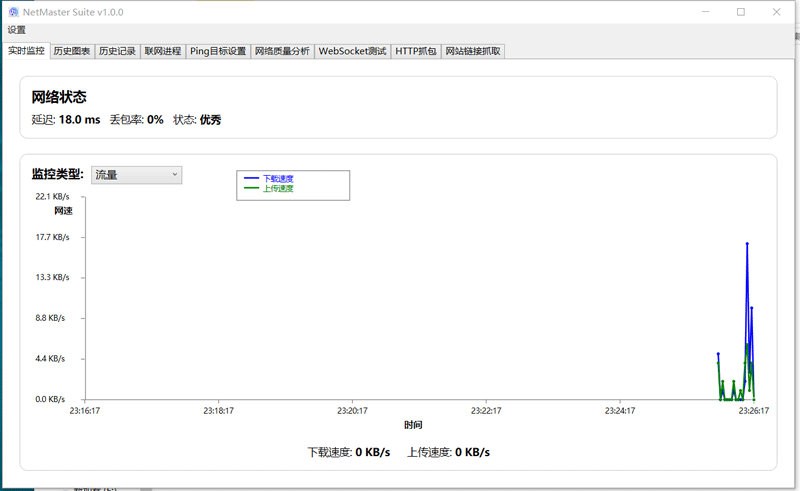
Task: Select the HTTP抓包 tab
Action: 416,51
